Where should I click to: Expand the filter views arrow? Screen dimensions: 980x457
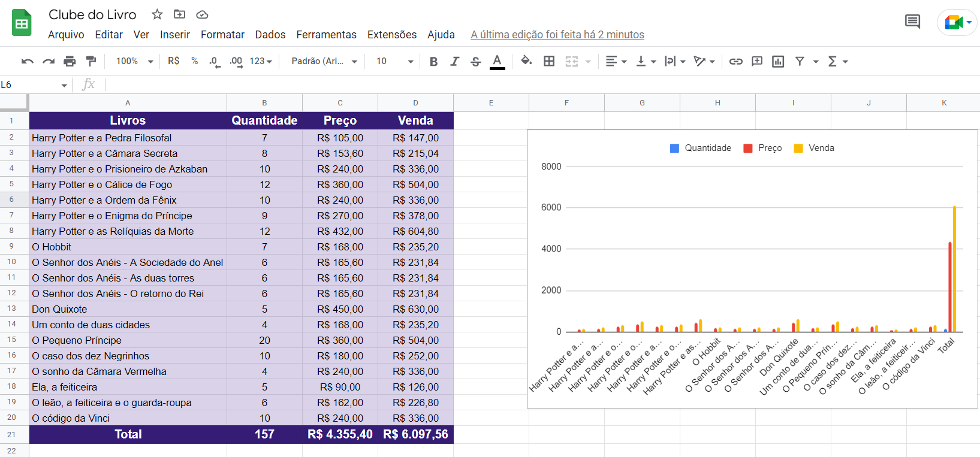pos(816,62)
